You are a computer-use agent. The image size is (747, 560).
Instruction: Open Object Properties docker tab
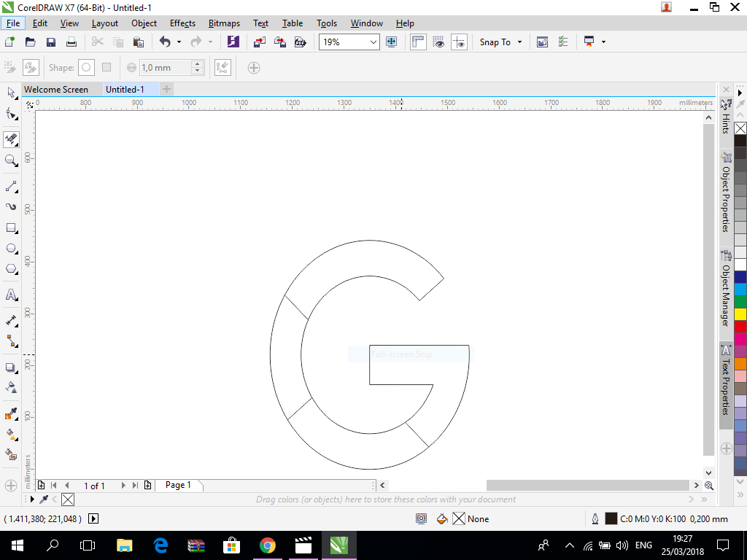pos(726,192)
